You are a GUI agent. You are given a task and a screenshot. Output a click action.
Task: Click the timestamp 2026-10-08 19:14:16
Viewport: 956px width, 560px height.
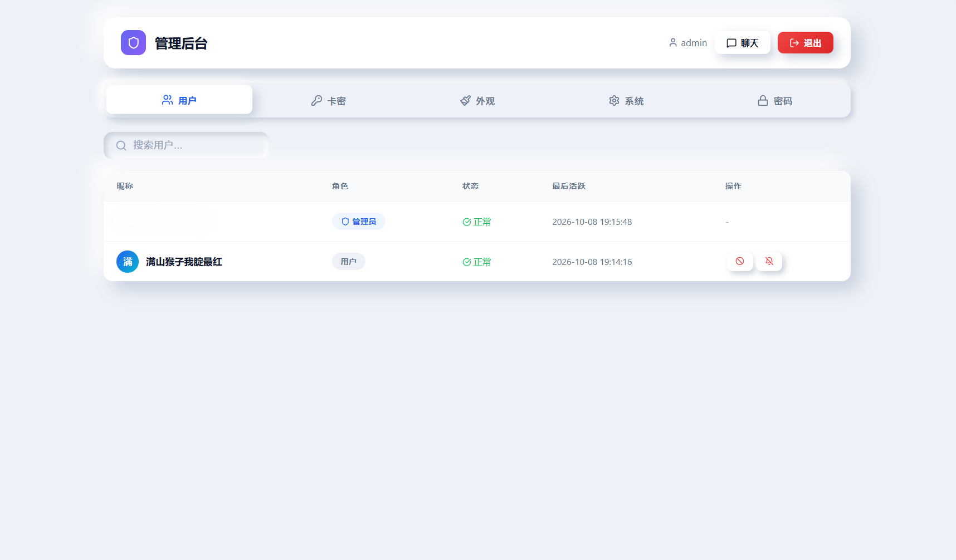[x=592, y=262]
